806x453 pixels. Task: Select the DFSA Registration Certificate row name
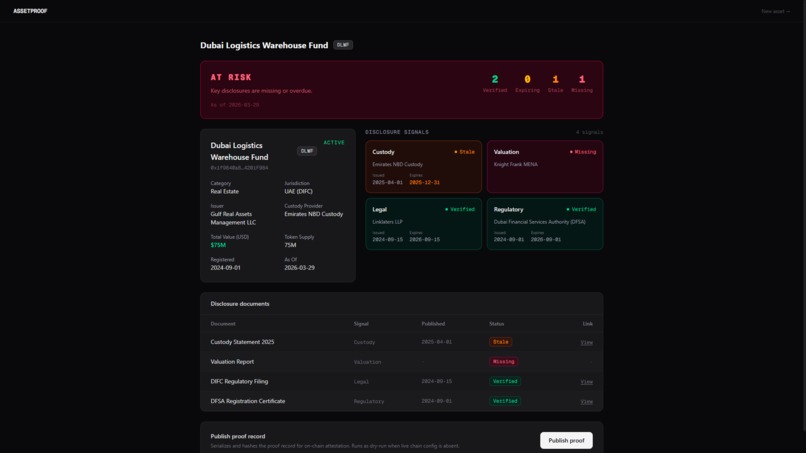(247, 401)
